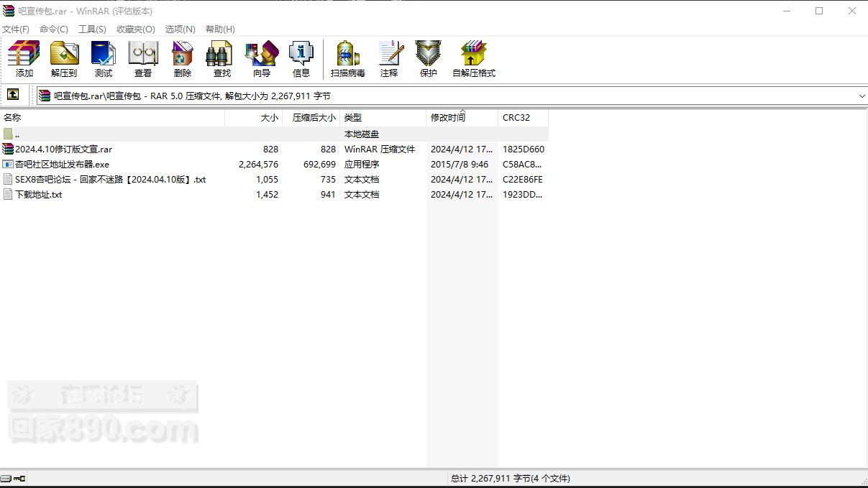Open the Tools (工具) menu
This screenshot has height=488, width=868.
[92, 29]
